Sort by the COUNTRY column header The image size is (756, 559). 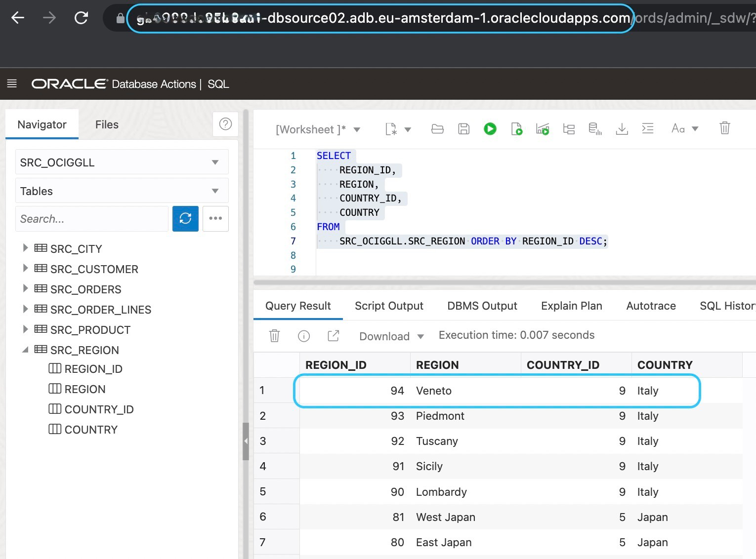pos(687,365)
